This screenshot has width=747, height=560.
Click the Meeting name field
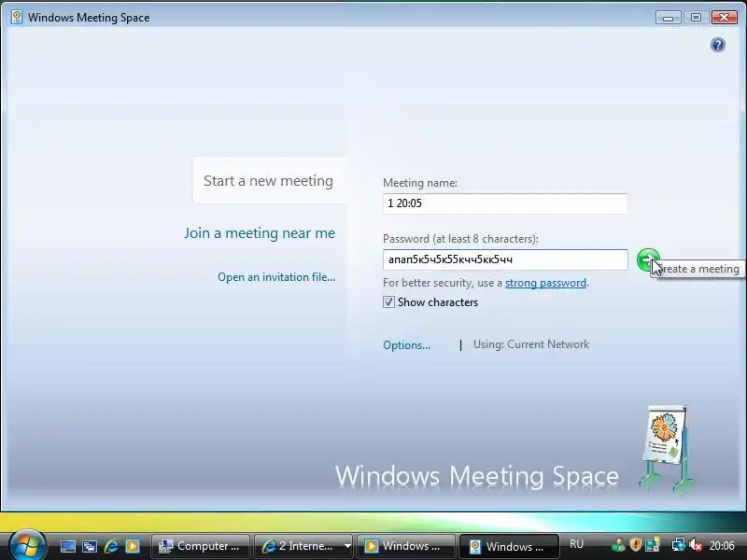point(505,203)
